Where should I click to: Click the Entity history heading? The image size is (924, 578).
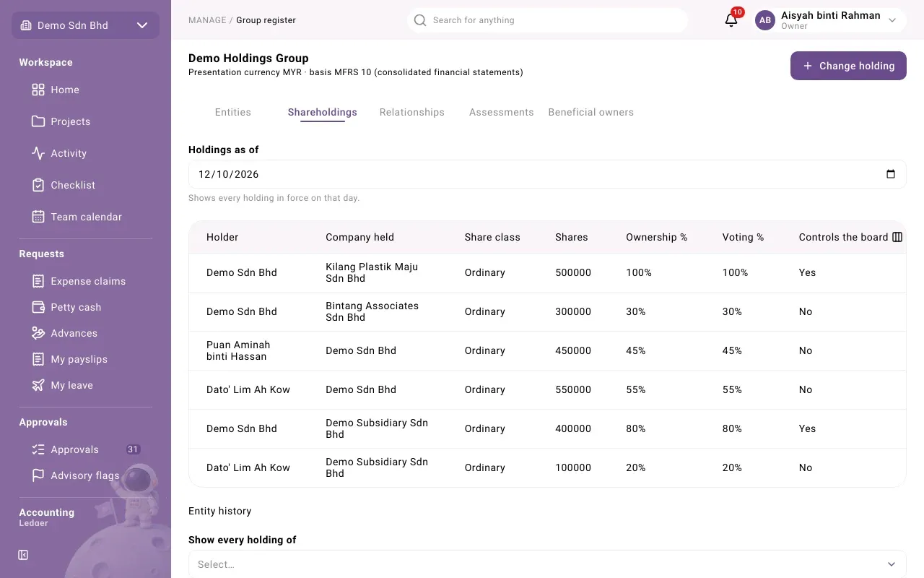coord(220,511)
